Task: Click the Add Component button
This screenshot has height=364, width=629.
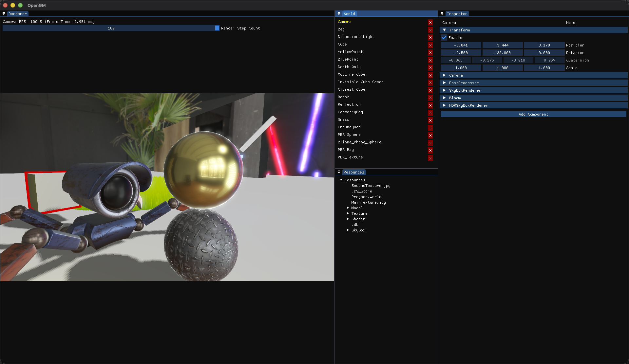Action: [533, 114]
